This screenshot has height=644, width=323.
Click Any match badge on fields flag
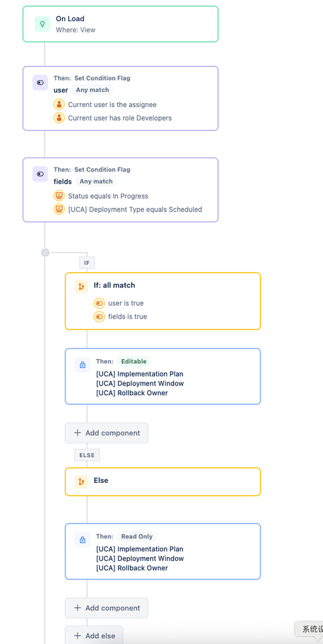[x=96, y=181]
